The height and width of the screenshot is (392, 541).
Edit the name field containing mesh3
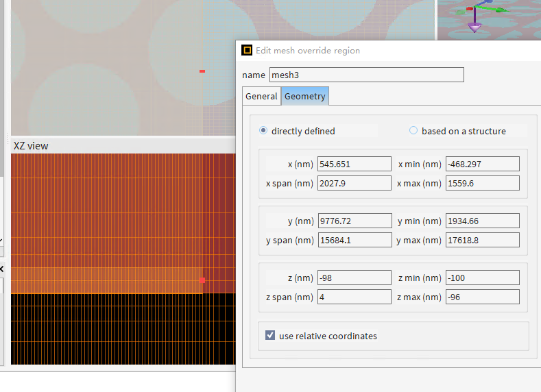click(367, 75)
